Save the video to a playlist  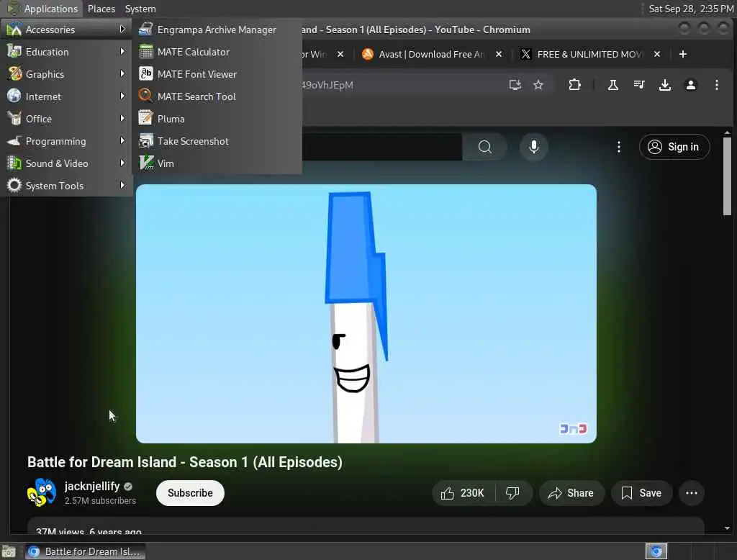pos(641,493)
